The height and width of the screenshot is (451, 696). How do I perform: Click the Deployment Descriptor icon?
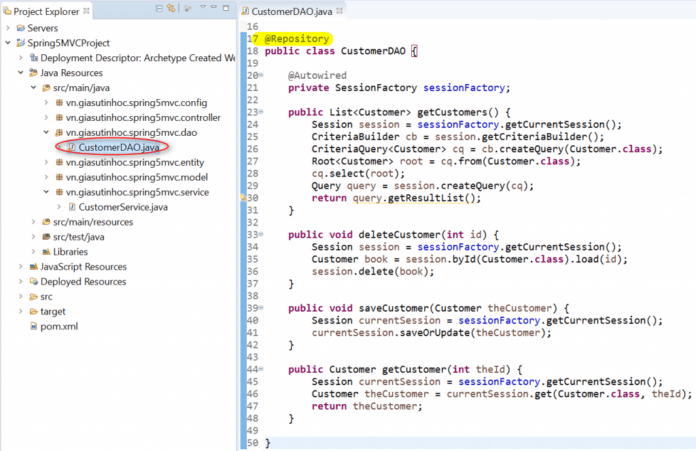click(x=33, y=58)
